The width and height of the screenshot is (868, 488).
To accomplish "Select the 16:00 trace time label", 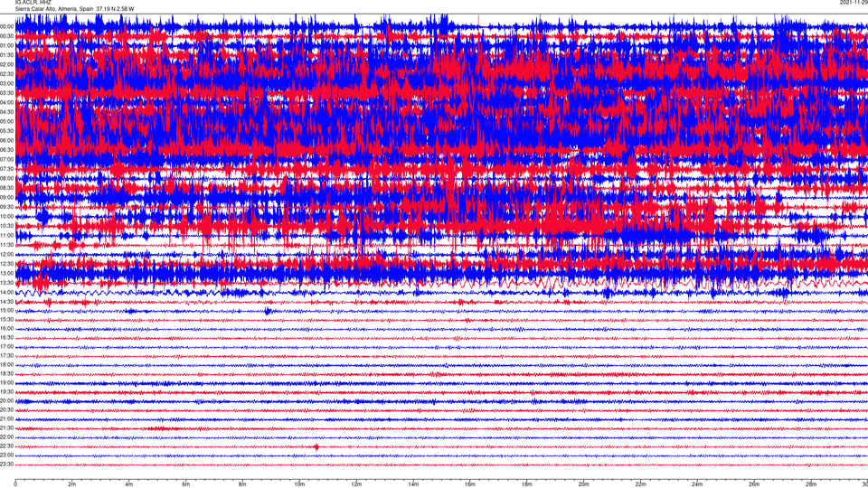I will pos(6,329).
